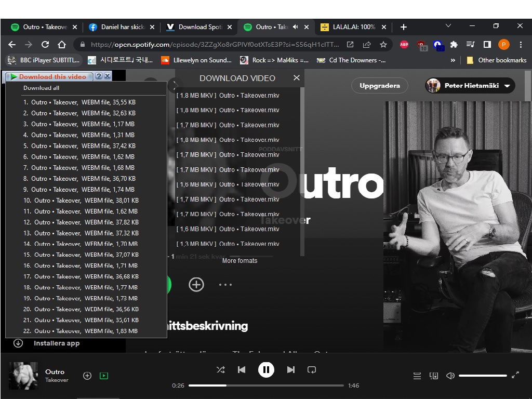Close the Download Spoti tab
Screen dimensions: 532x399
tap(230, 27)
